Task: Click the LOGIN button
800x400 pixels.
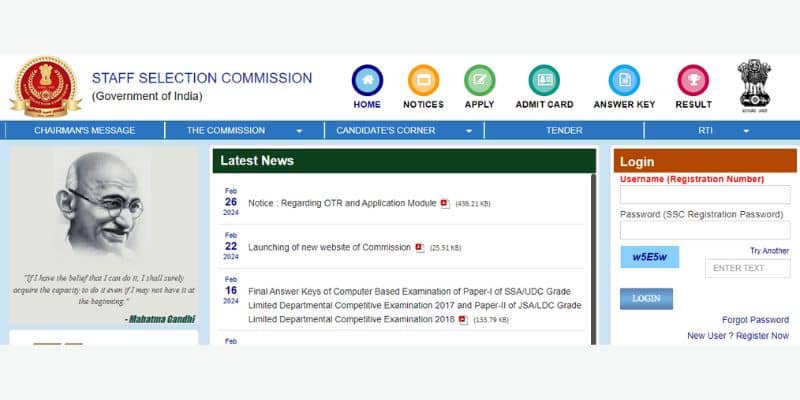Action: click(x=646, y=299)
